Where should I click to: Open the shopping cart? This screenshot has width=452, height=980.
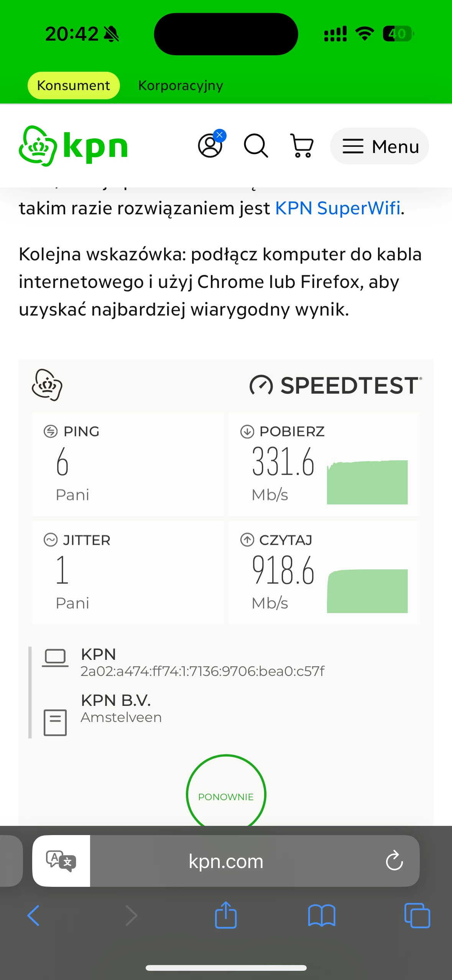[x=302, y=146]
